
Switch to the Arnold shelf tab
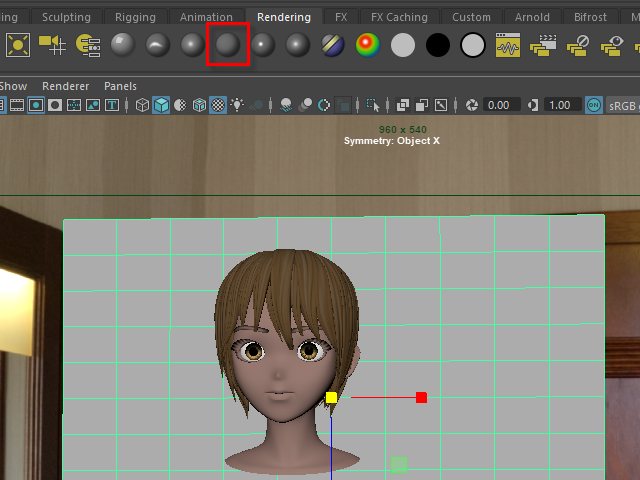click(531, 17)
